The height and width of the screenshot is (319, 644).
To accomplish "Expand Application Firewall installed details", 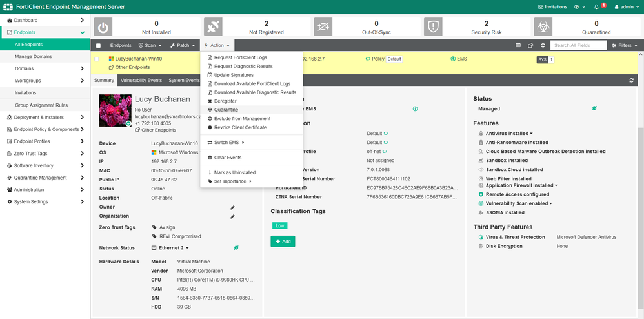I will click(x=556, y=185).
